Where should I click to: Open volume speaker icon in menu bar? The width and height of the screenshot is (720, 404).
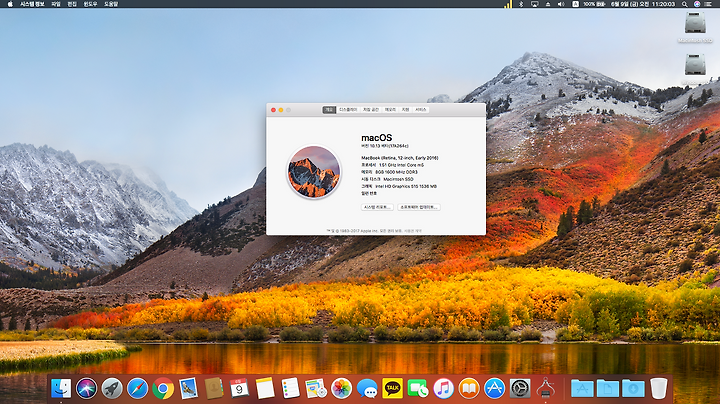pos(561,4)
